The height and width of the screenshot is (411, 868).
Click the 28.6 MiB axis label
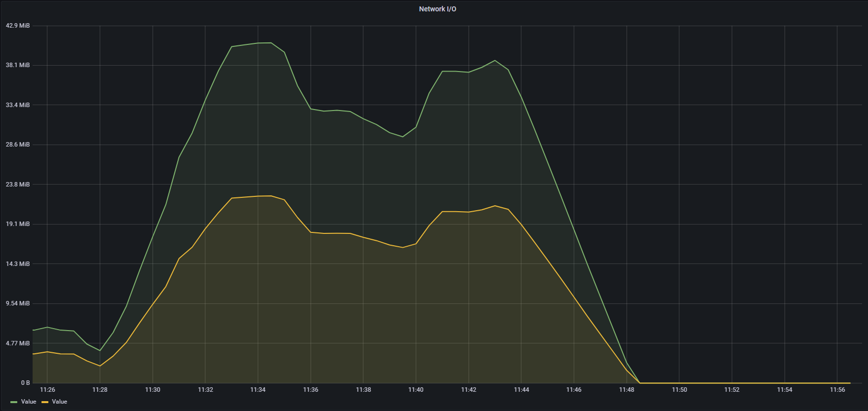(x=18, y=145)
